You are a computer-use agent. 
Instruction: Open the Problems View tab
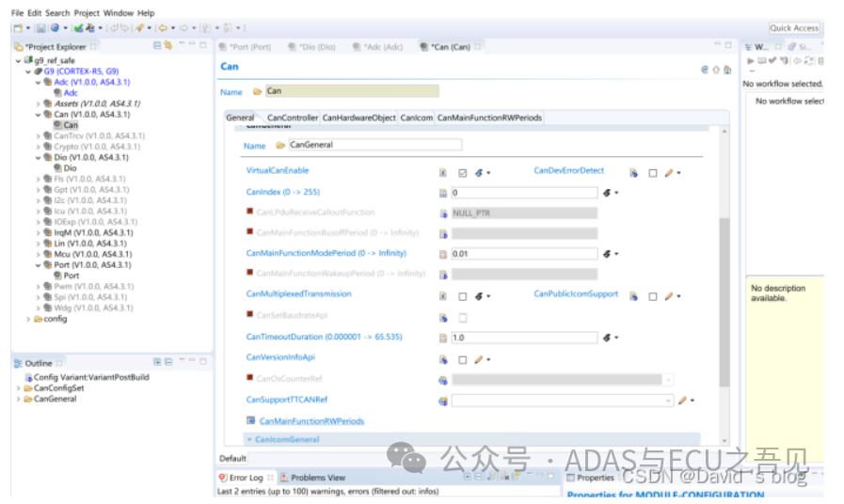(312, 477)
